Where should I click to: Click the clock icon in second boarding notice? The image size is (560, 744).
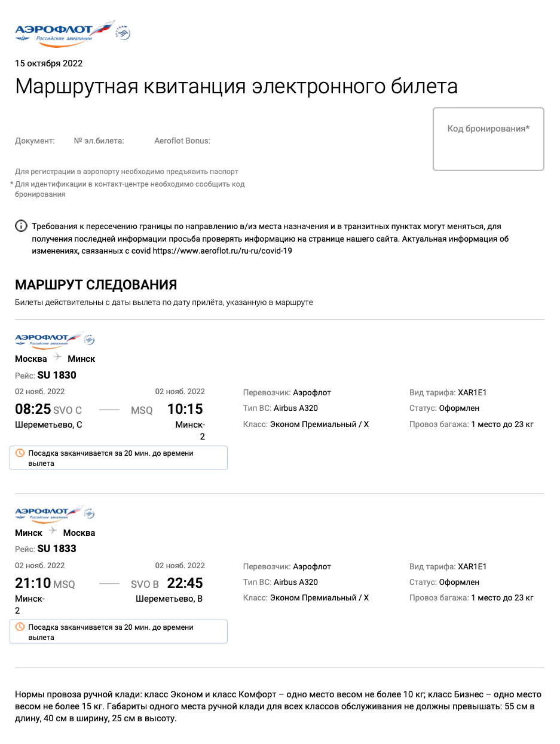(x=20, y=627)
